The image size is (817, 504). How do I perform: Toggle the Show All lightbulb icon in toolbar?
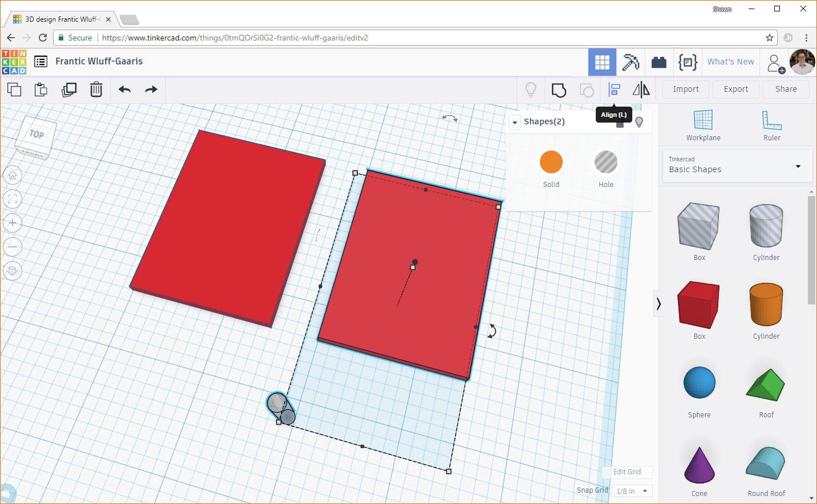click(531, 90)
